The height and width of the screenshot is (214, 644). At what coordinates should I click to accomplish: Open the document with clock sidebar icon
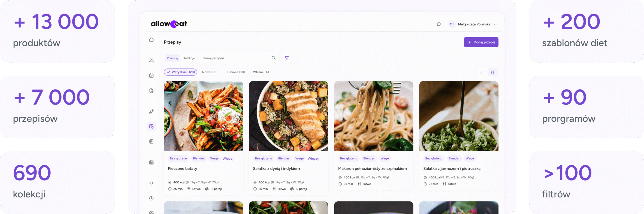point(151,91)
